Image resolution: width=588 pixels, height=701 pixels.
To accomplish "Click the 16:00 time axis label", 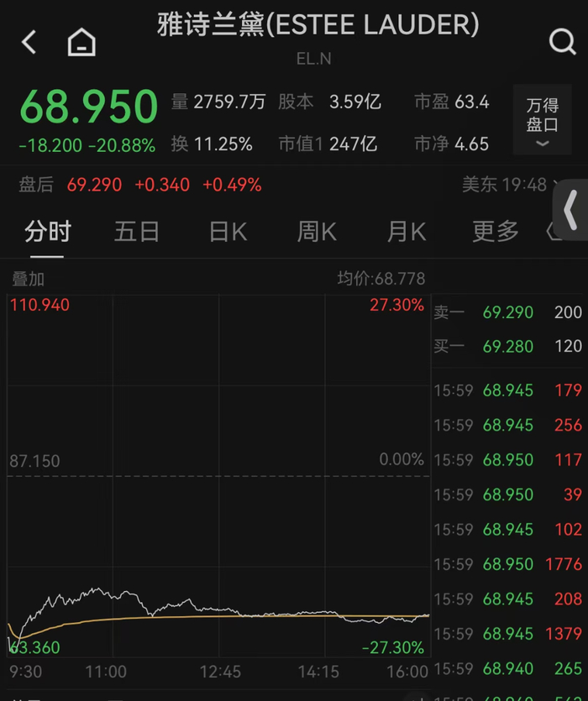I will tap(407, 672).
